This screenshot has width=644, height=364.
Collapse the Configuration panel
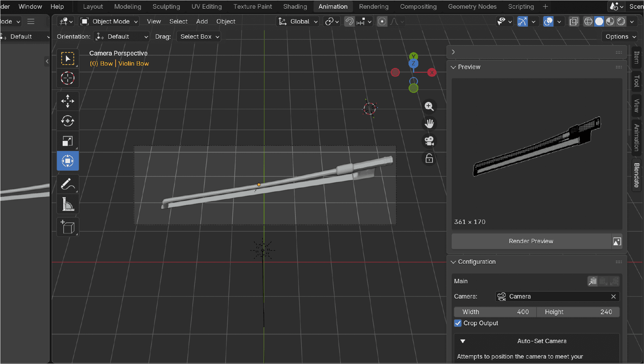453,262
